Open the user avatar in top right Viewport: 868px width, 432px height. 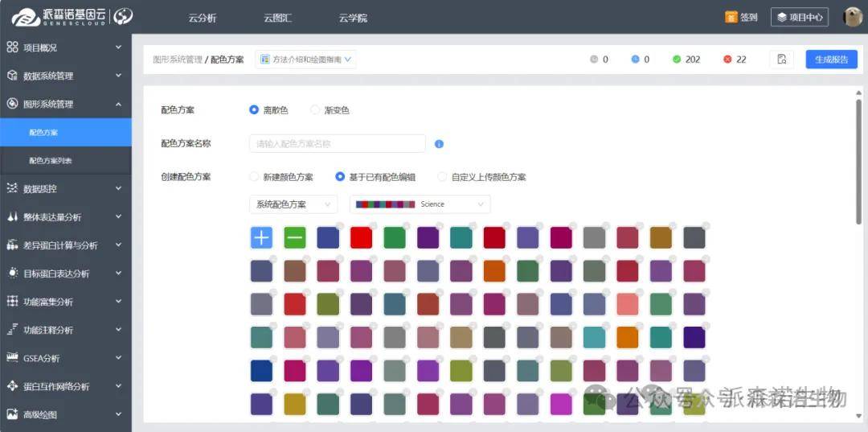coord(852,17)
